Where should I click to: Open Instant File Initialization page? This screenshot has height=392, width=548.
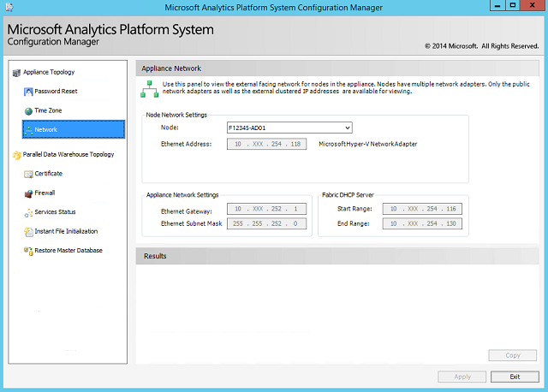66,231
